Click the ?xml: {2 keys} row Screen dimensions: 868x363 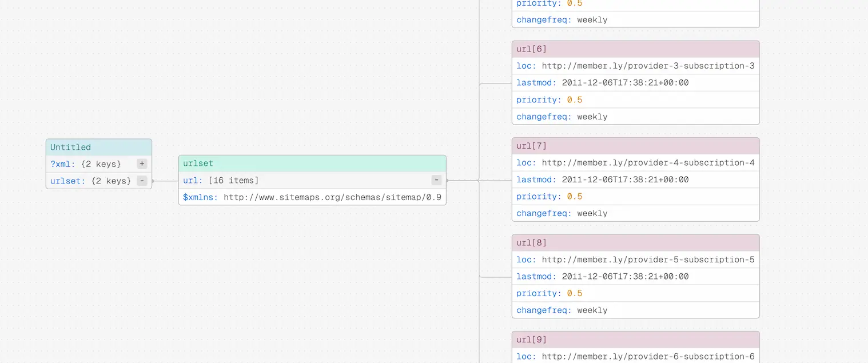[99, 164]
